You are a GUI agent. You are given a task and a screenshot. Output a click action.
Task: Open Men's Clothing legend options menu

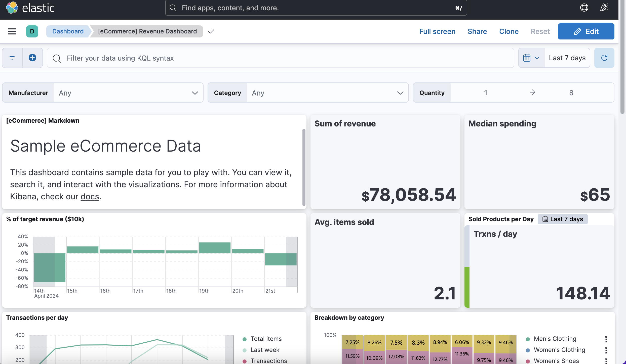tap(606, 339)
